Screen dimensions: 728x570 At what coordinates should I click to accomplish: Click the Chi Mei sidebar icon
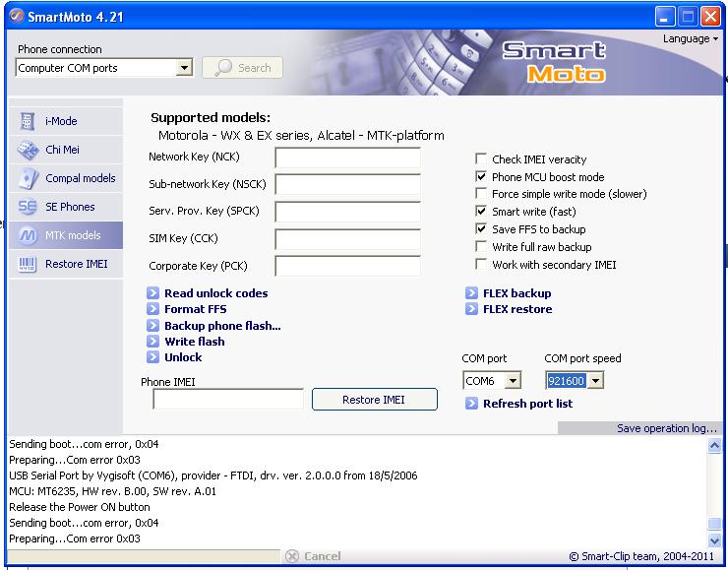point(28,150)
